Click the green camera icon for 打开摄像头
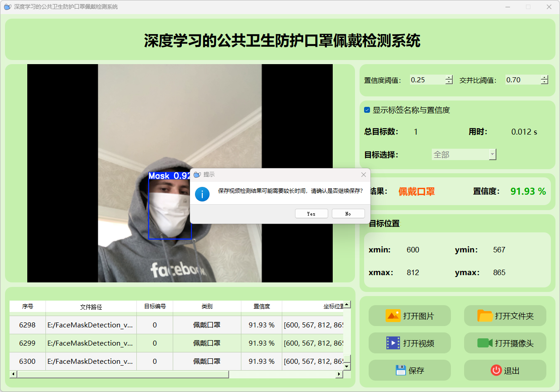This screenshot has width=560, height=392. coord(485,343)
